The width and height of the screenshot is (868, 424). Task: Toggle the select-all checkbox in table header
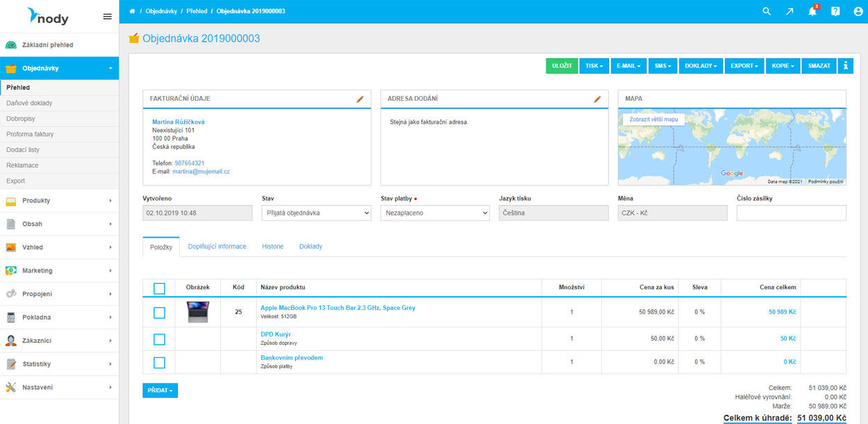pyautogui.click(x=159, y=288)
